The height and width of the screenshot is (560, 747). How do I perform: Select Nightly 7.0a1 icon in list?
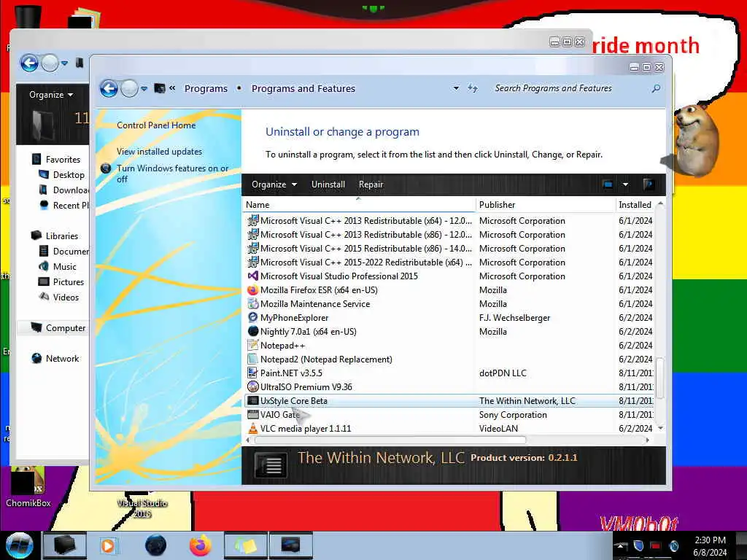(x=253, y=331)
